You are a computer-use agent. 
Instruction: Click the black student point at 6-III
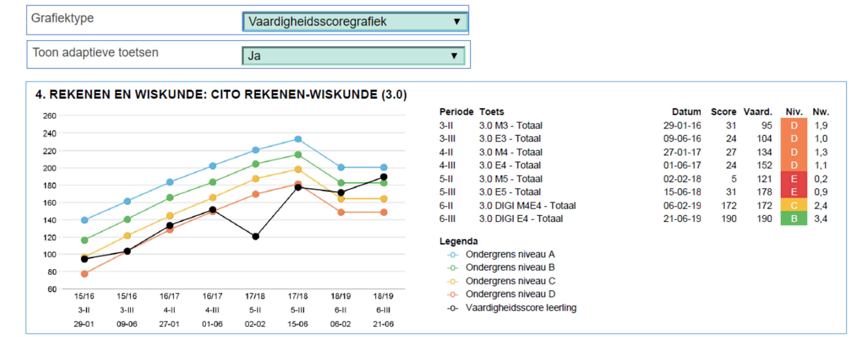coord(383,177)
